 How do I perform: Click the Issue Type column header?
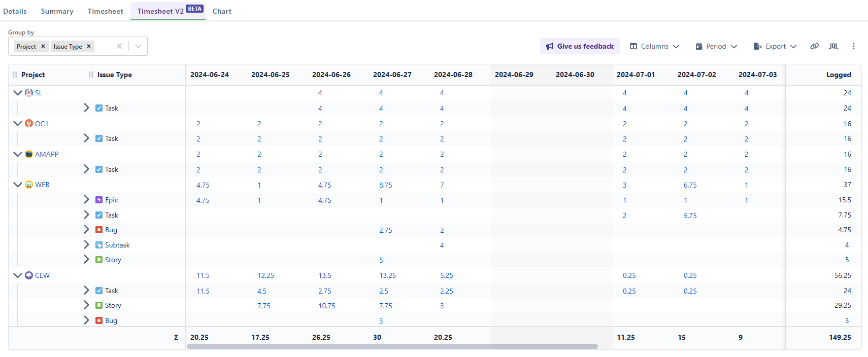115,75
